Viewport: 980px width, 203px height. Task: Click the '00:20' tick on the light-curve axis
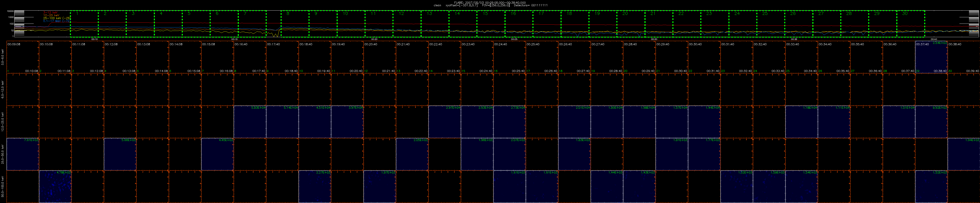374,39
